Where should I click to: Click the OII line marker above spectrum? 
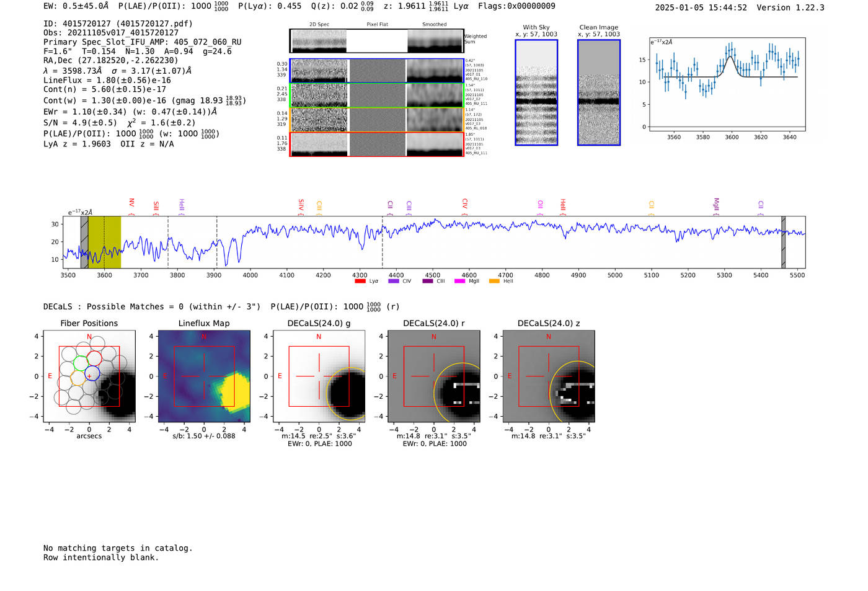(541, 207)
